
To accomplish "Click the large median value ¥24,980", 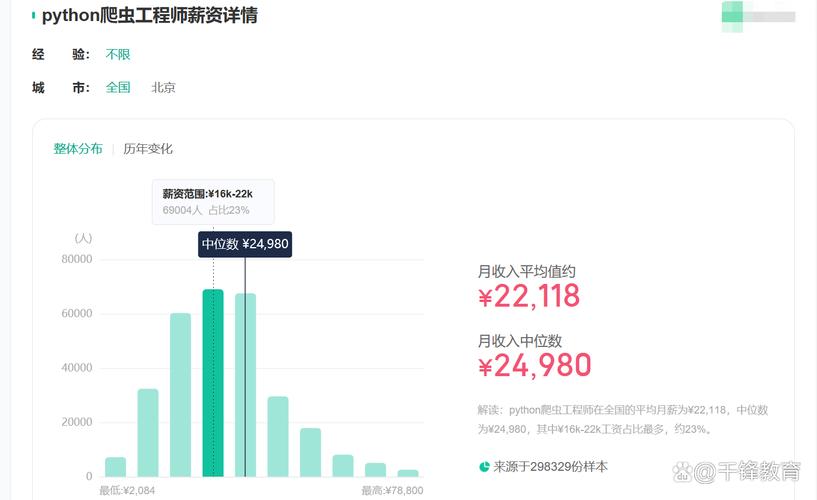I will pos(535,365).
